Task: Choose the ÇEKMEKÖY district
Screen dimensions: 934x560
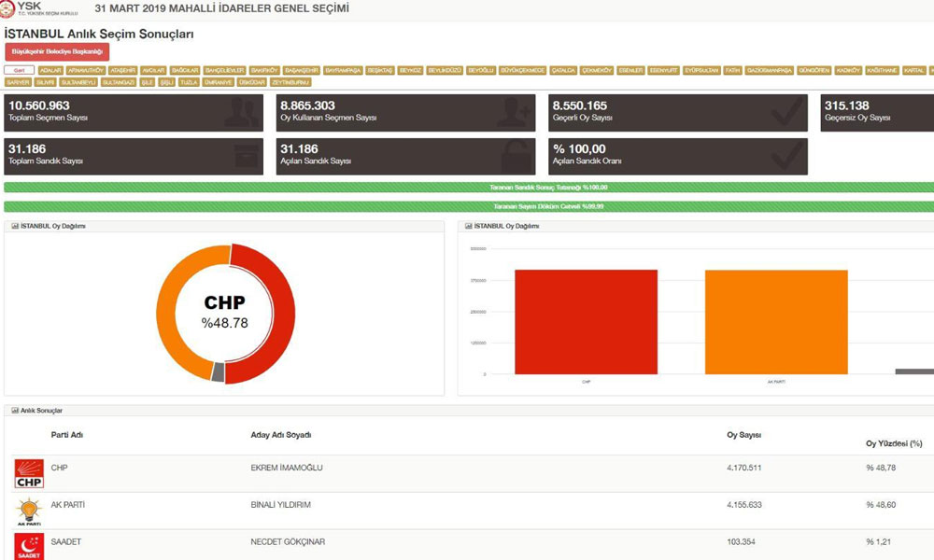Action: pyautogui.click(x=596, y=70)
